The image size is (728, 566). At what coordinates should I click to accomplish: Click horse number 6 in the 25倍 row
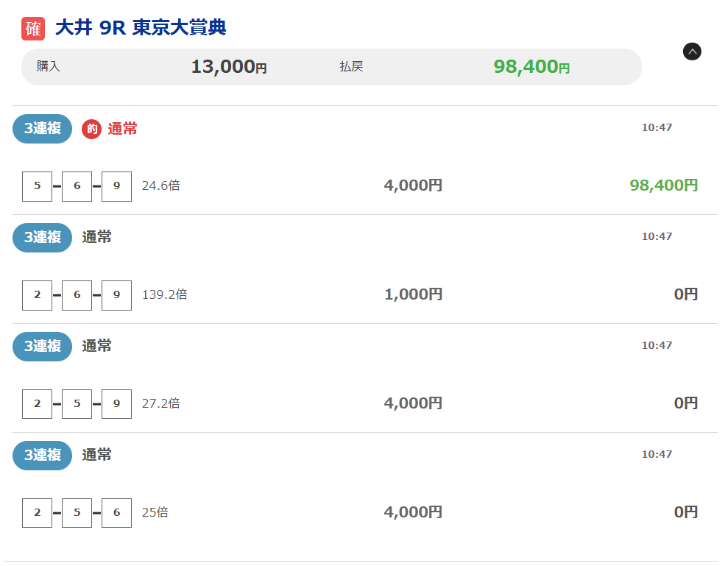116,513
